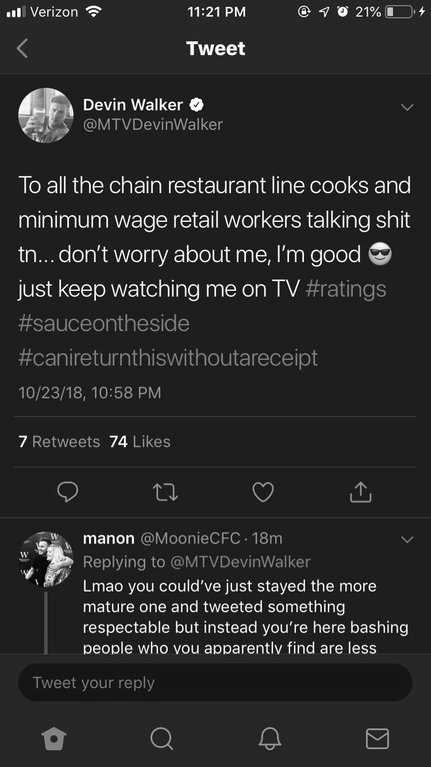Open the Notifications bell icon
The width and height of the screenshot is (431, 767).
[x=270, y=738]
